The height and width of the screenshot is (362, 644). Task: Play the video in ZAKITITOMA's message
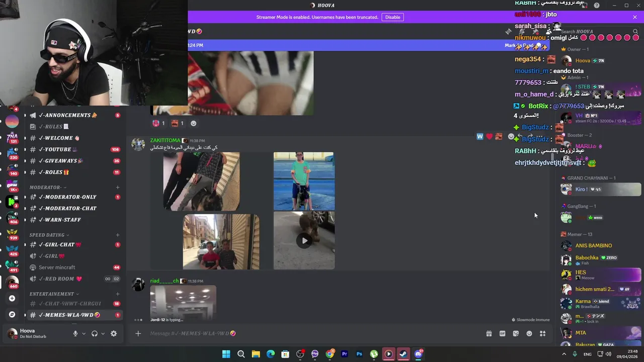(x=304, y=240)
